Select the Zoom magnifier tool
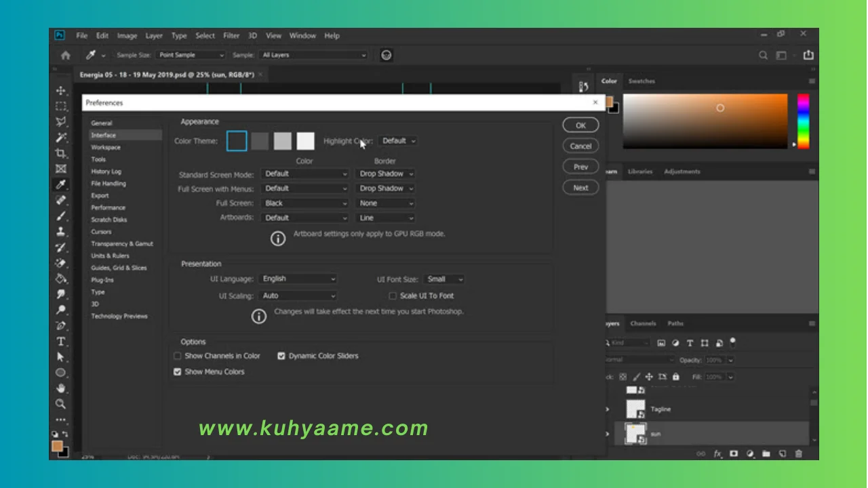Image resolution: width=868 pixels, height=488 pixels. pos(61,404)
